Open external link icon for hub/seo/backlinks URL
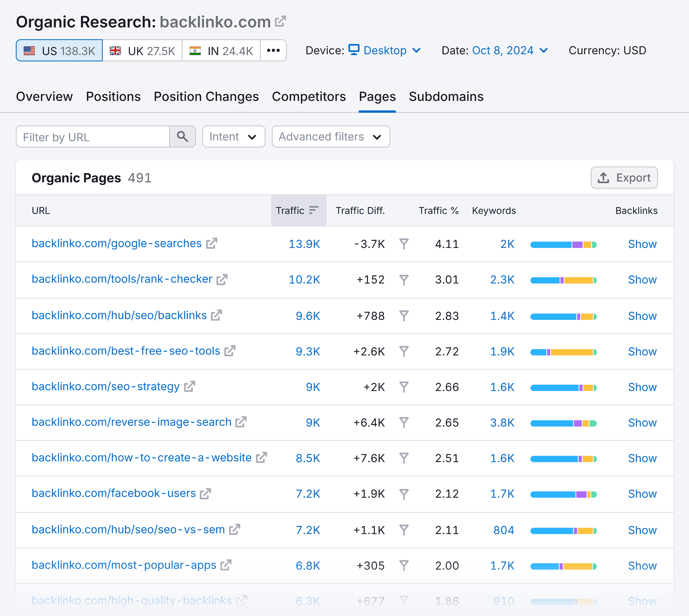The width and height of the screenshot is (689, 616). (x=216, y=315)
